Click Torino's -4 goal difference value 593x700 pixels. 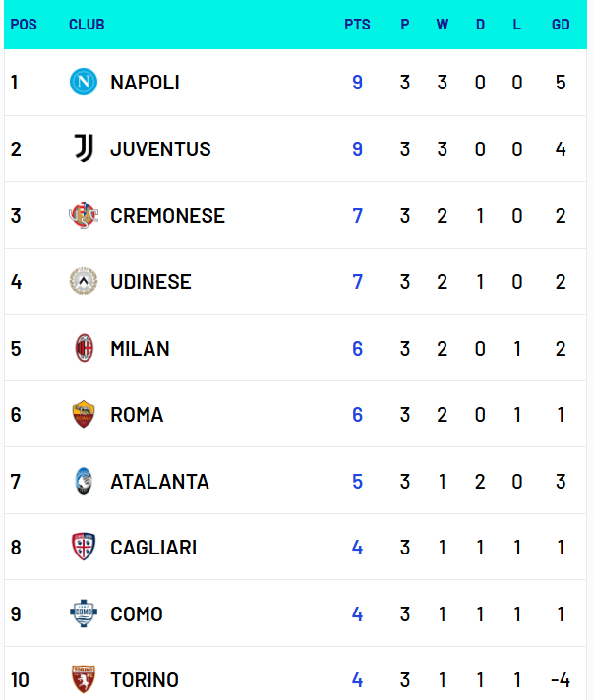(x=561, y=680)
